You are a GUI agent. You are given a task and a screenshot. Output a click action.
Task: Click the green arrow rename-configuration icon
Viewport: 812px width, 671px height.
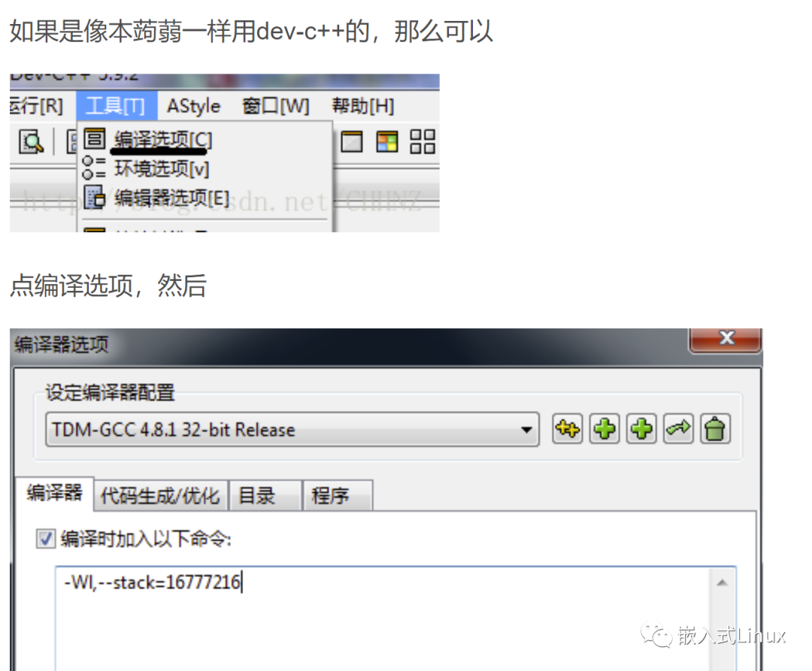pyautogui.click(x=678, y=429)
